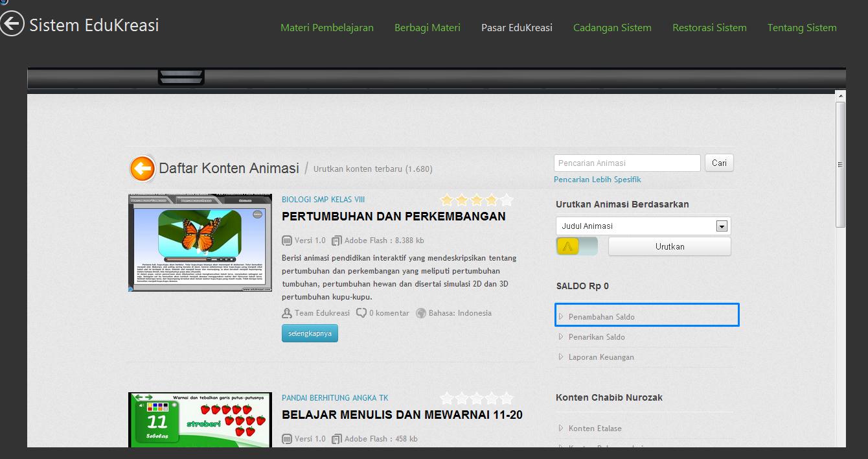The width and height of the screenshot is (868, 459).
Task: Open the Judul Animasi sort dropdown
Action: [643, 226]
